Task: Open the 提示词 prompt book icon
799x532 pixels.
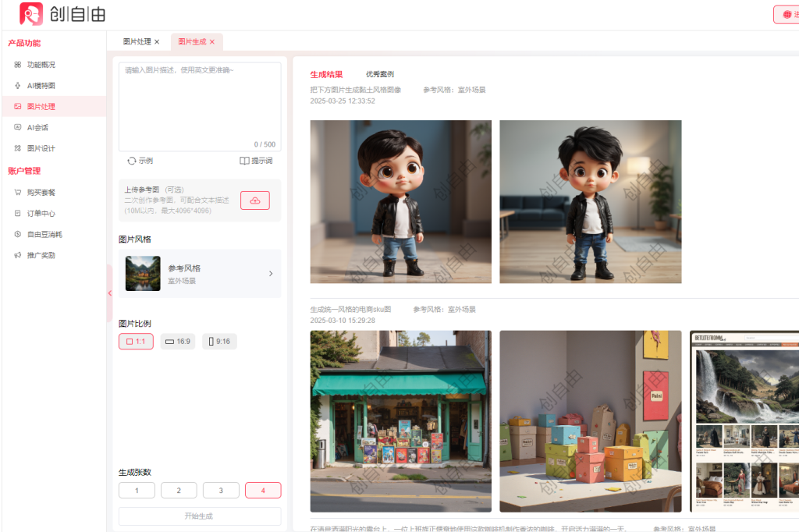Action: pos(244,161)
